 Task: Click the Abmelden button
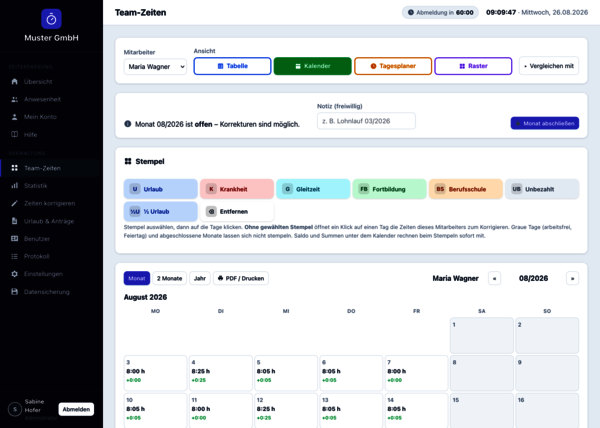[x=76, y=409]
